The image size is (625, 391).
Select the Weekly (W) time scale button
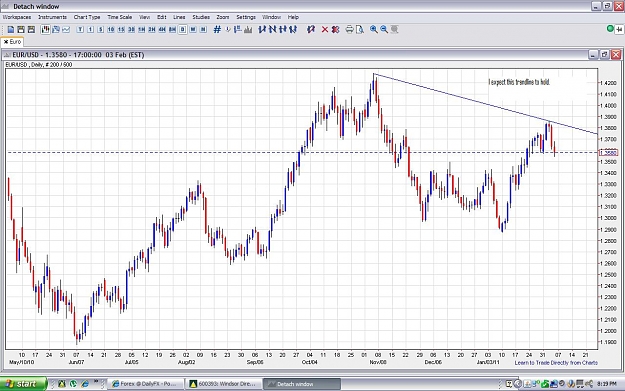click(x=193, y=29)
